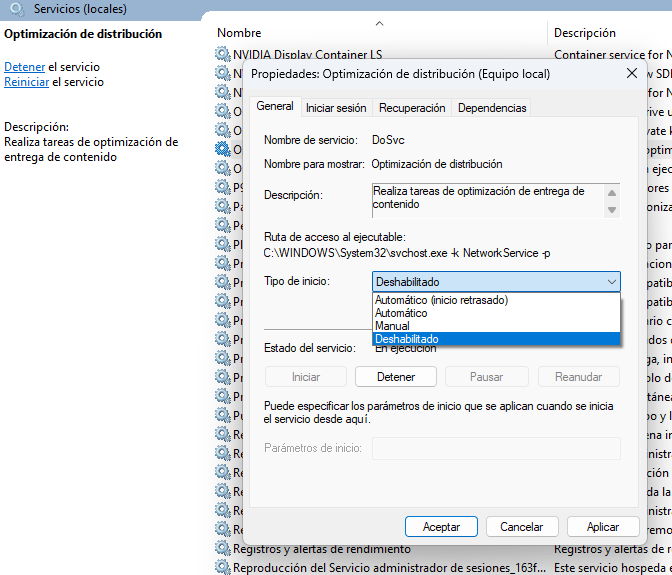Screen dimensions: 672x575
Task: Click the Reiniciar el servicio link
Action: tap(26, 82)
